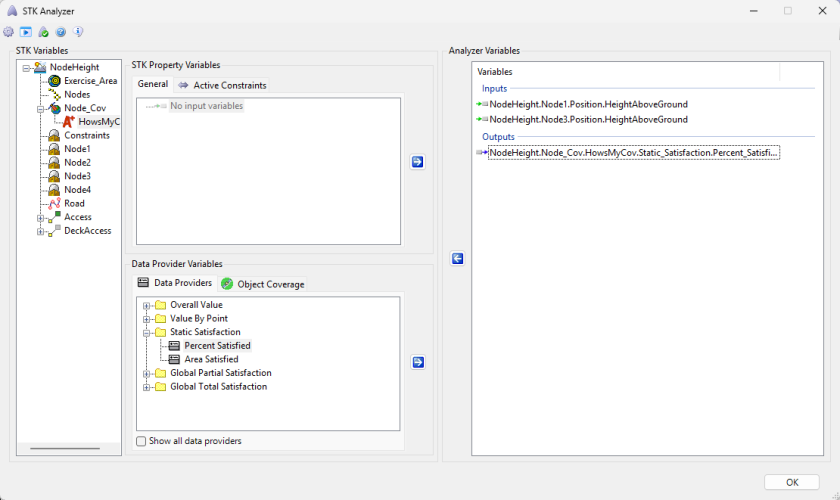Click the toolbar icon with green checkmark
The width and height of the screenshot is (840, 500).
(43, 32)
